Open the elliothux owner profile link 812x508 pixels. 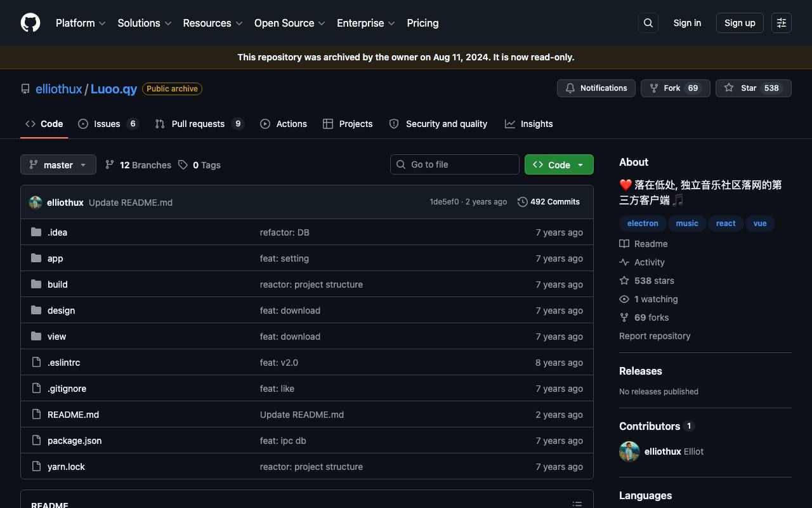tap(59, 89)
